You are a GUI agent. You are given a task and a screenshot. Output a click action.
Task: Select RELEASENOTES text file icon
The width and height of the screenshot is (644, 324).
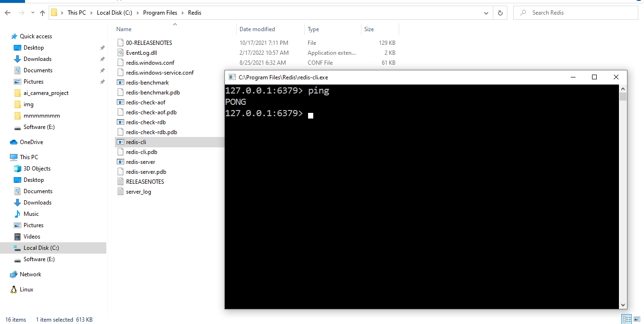120,182
